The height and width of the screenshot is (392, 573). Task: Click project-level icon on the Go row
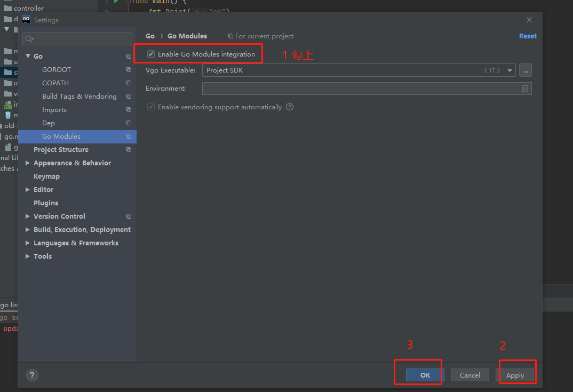pos(129,56)
